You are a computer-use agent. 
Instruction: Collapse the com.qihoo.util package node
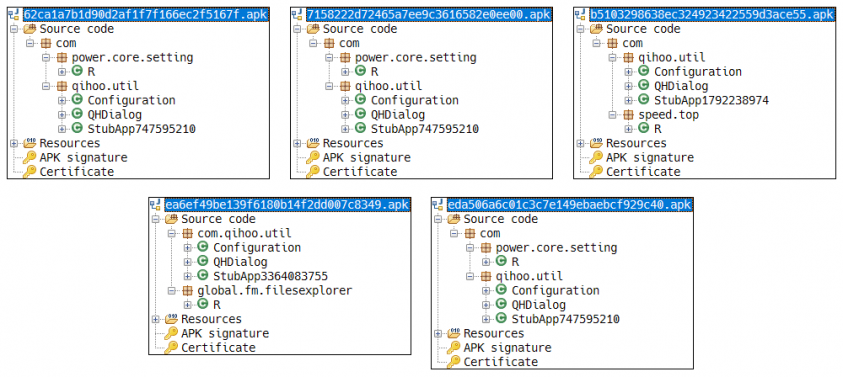point(172,233)
